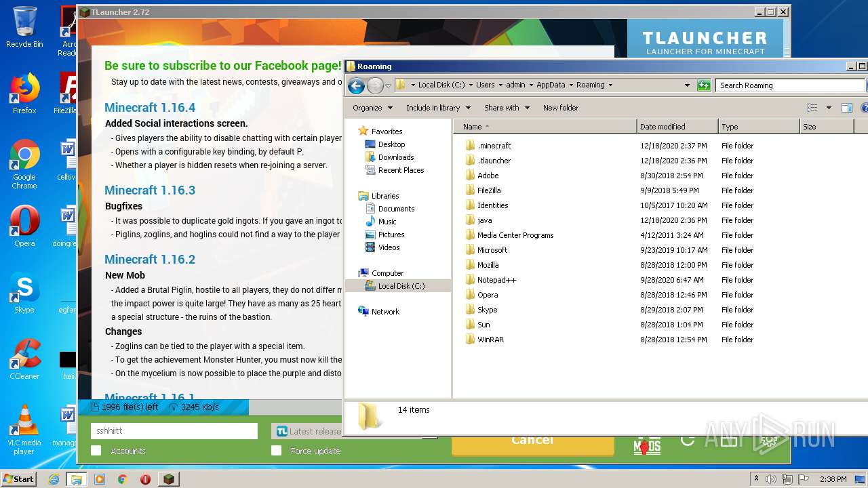The height and width of the screenshot is (488, 868).
Task: Open the Share with dropdown
Action: coord(507,108)
